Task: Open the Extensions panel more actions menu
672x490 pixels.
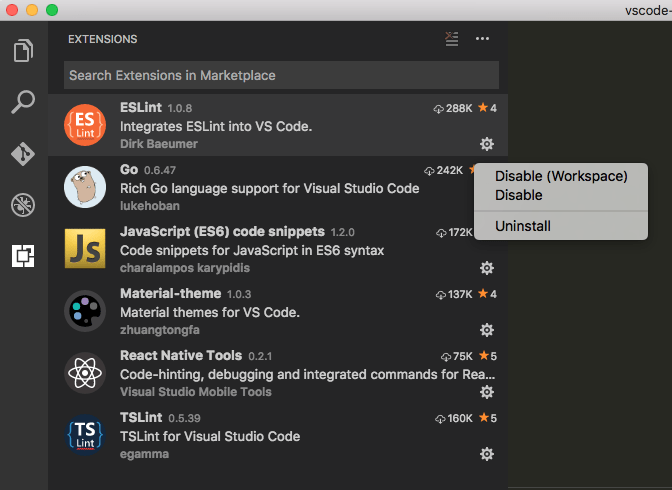Action: tap(482, 39)
